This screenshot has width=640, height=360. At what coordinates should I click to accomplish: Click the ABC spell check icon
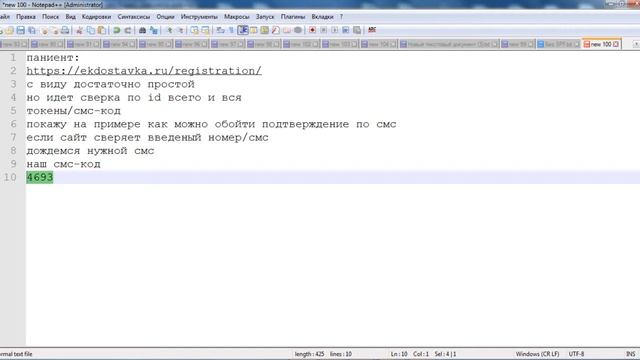[x=372, y=30]
